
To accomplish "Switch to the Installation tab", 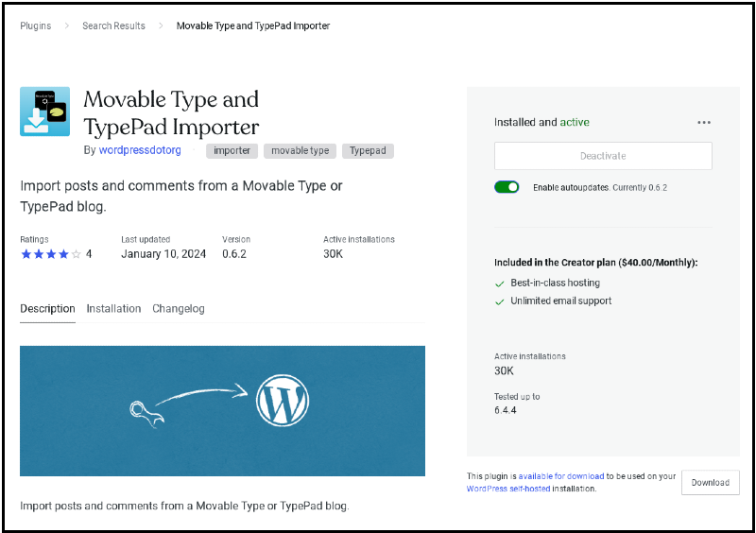I will 113,309.
